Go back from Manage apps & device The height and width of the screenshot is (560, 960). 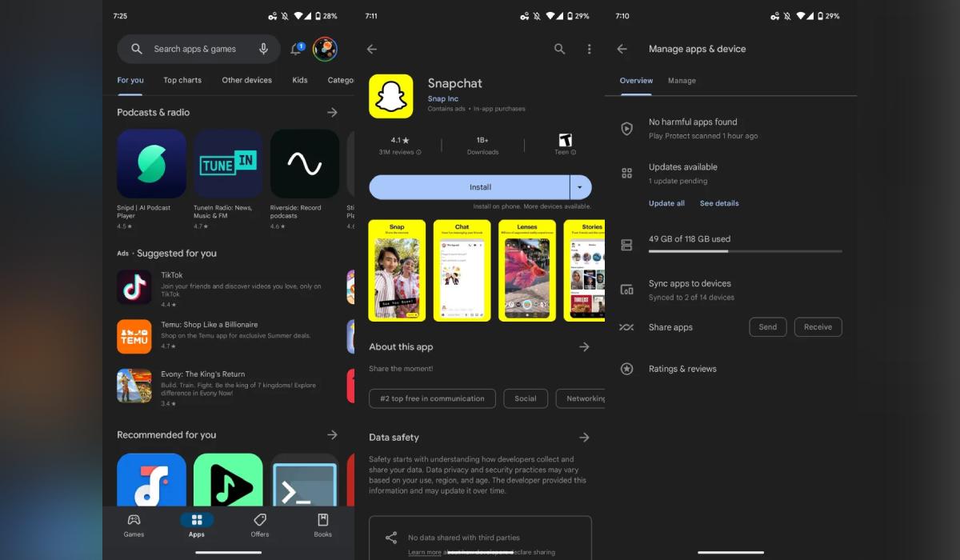click(x=622, y=49)
